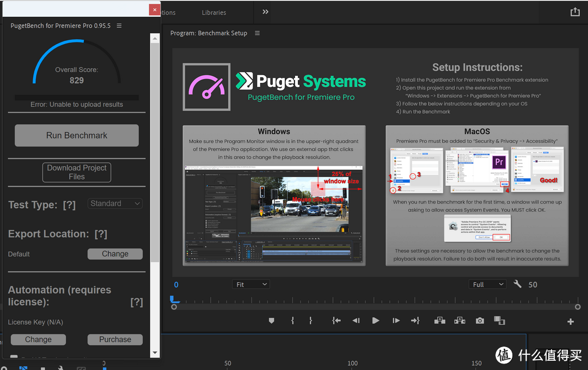Viewport: 588px width, 370px height.
Task: Click the left zoom scroll bar handle
Action: (x=174, y=307)
